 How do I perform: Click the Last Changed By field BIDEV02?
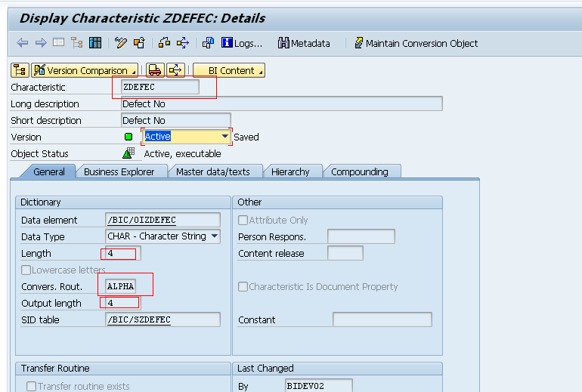coord(319,386)
